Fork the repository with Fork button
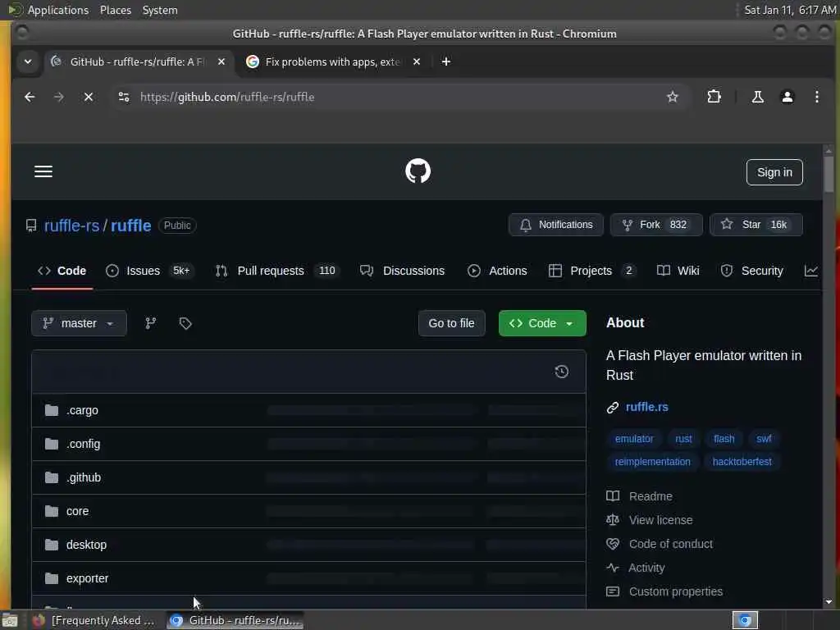The image size is (840, 630). point(656,225)
